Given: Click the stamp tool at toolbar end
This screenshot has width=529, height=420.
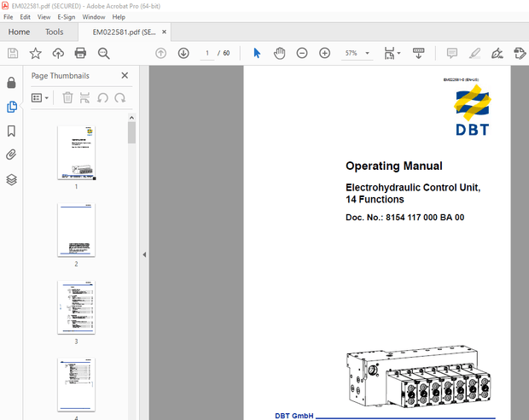Looking at the screenshot, I should coord(520,53).
